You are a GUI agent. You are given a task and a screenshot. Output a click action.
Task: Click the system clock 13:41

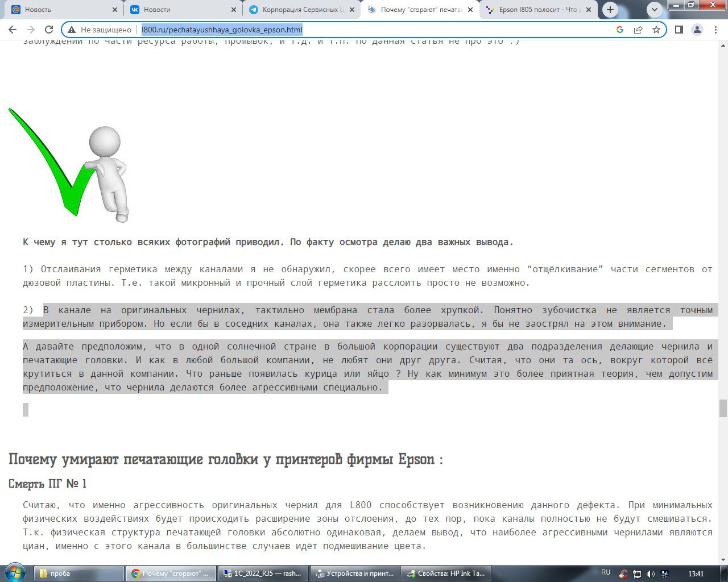[696, 574]
